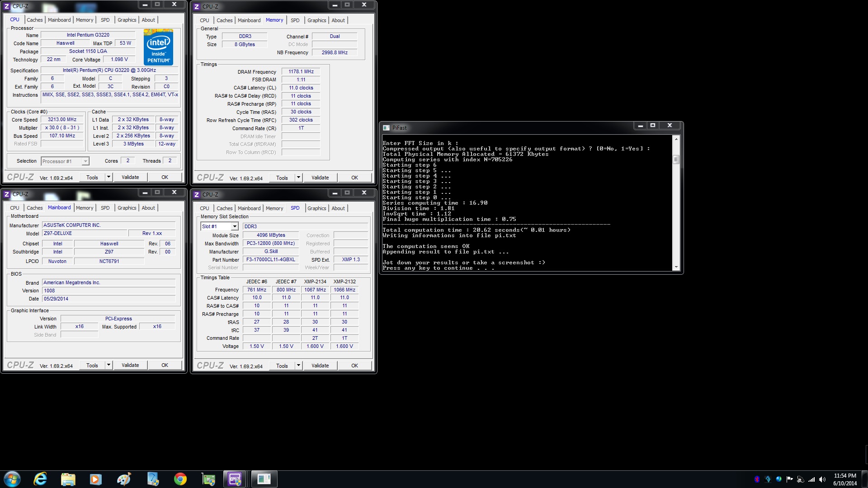Click the Show Desktop button
The image size is (868, 488).
865,479
